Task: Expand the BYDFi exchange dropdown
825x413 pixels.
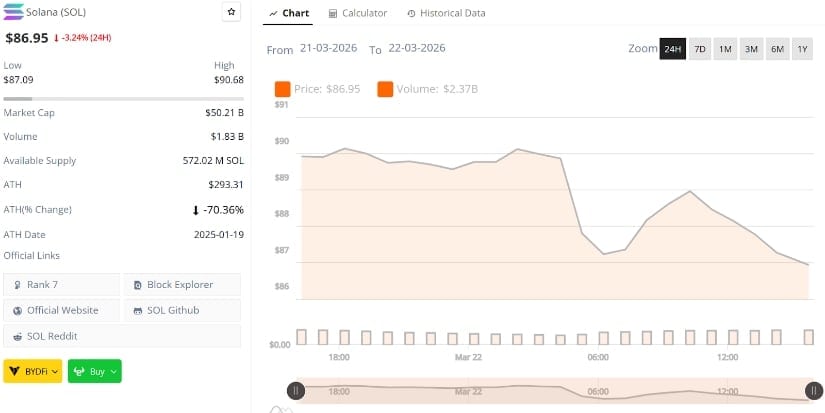Action: pyautogui.click(x=32, y=371)
